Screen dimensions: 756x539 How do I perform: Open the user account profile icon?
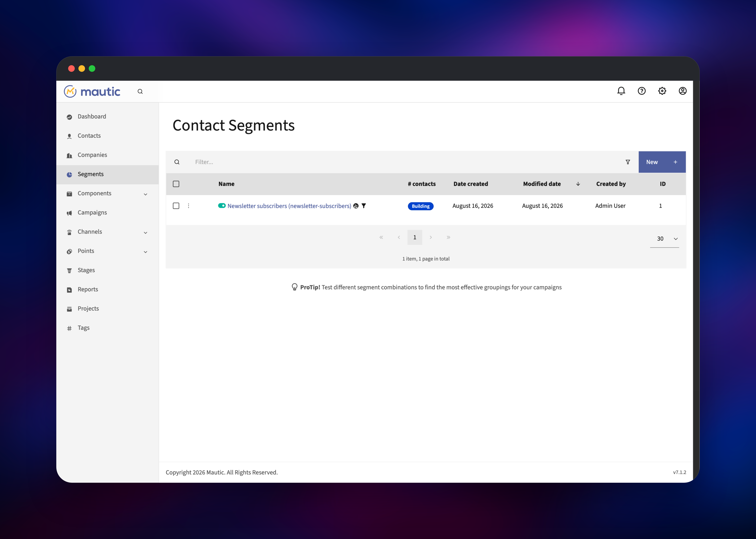[683, 91]
